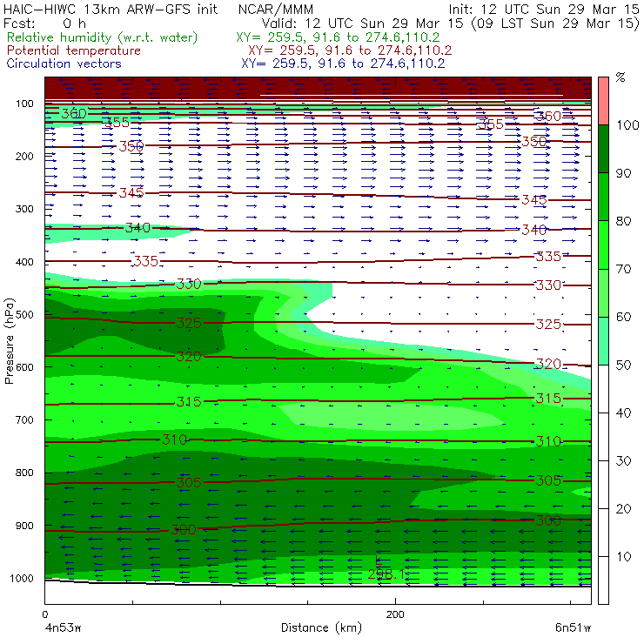
Task: Click 'Init: 12 UTC Sun 29 Mar 15'
Action: click(543, 9)
